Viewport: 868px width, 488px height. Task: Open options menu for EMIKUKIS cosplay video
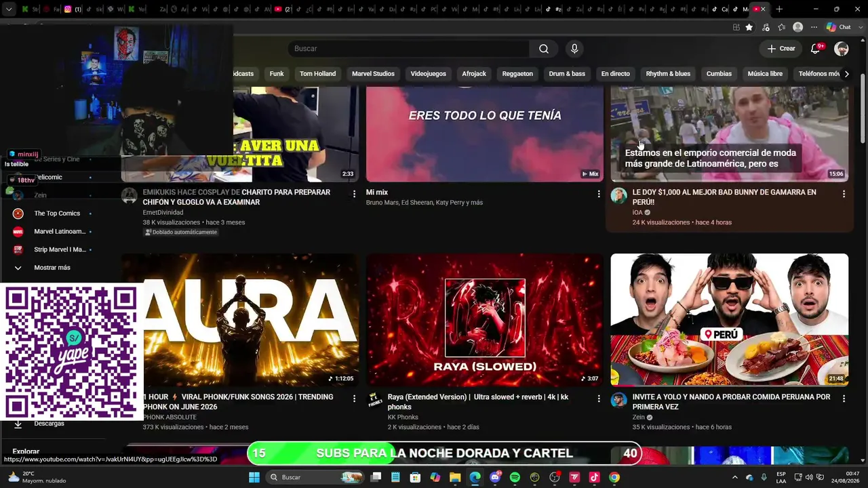tap(354, 194)
